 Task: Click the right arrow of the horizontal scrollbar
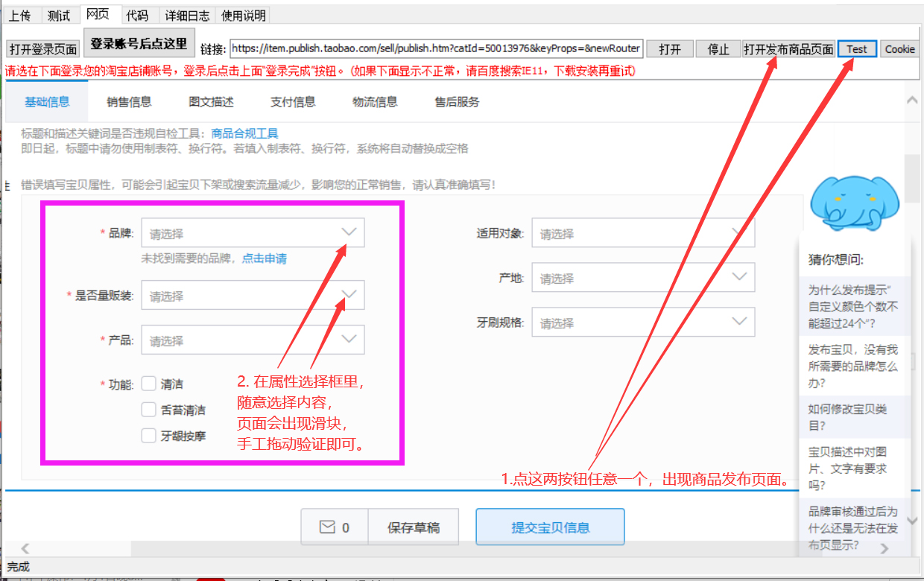click(x=885, y=549)
